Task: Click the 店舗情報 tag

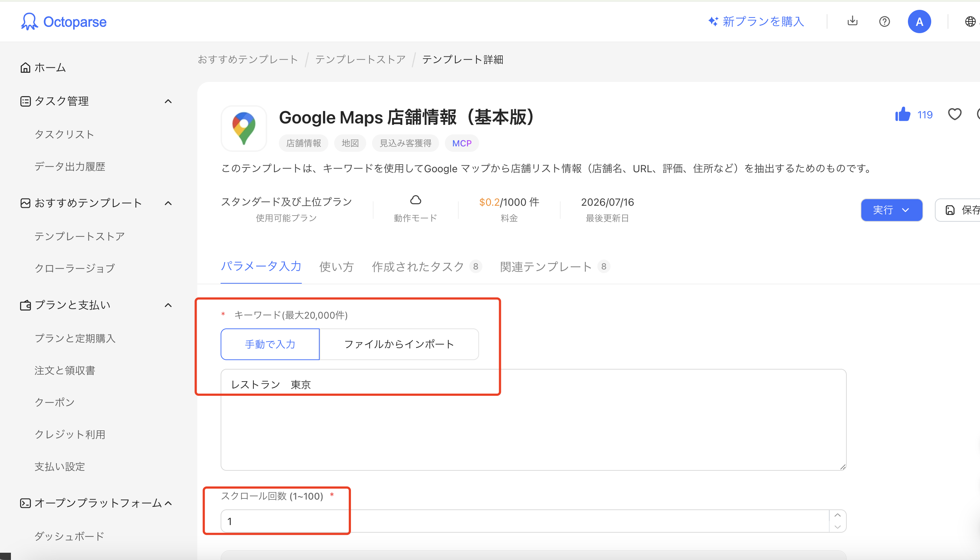Action: pyautogui.click(x=303, y=143)
